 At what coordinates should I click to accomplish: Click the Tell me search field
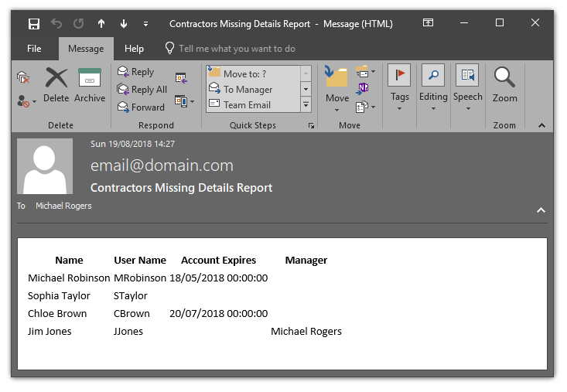coord(237,49)
